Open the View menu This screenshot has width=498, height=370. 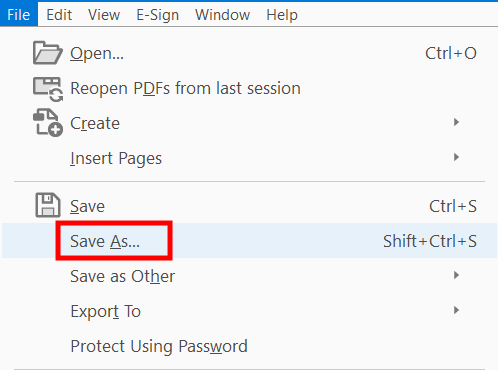104,15
